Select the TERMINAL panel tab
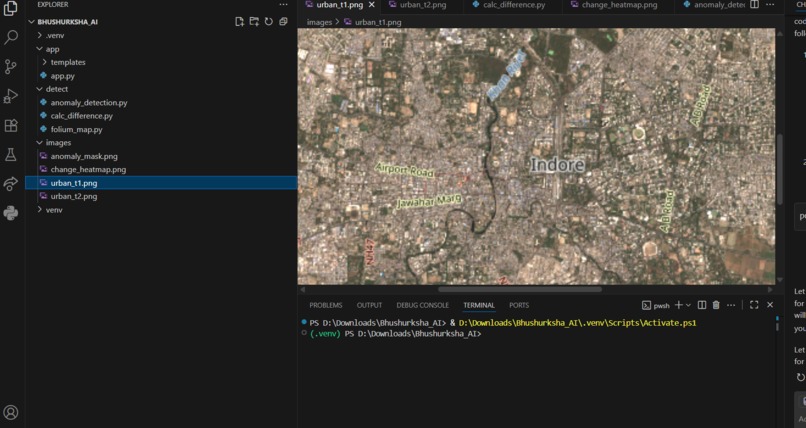 coord(479,305)
